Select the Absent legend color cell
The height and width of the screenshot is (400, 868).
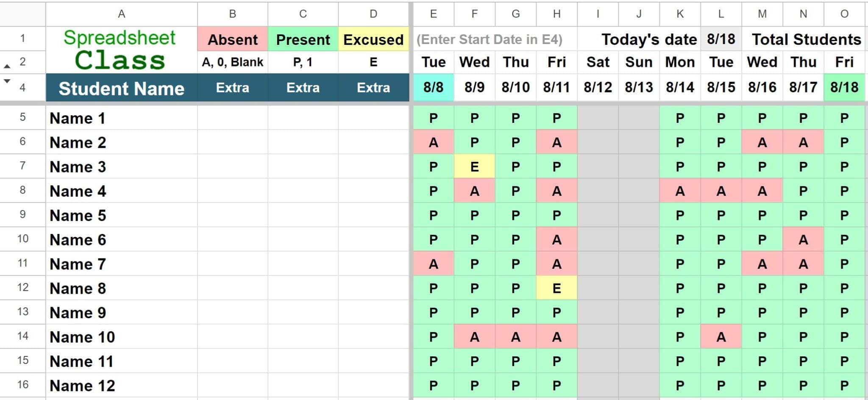[x=232, y=39]
